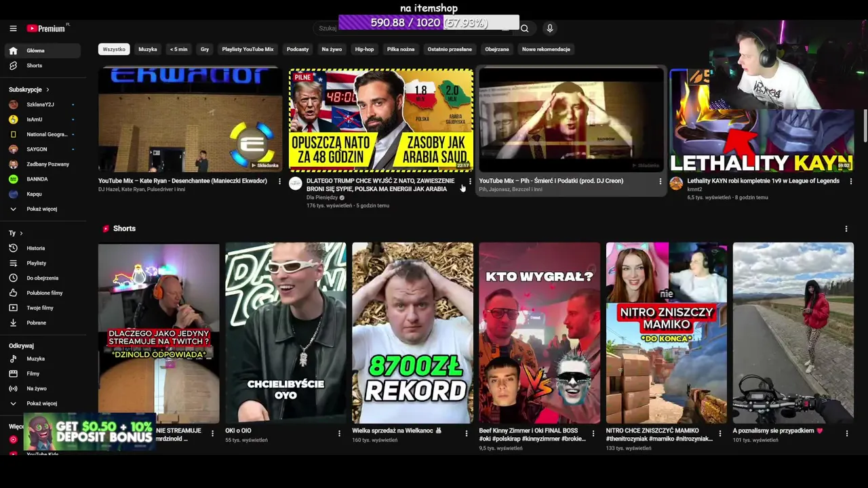Open Shorts shelf three-dot menu
Screen dimensions: 868x488
[x=846, y=229]
